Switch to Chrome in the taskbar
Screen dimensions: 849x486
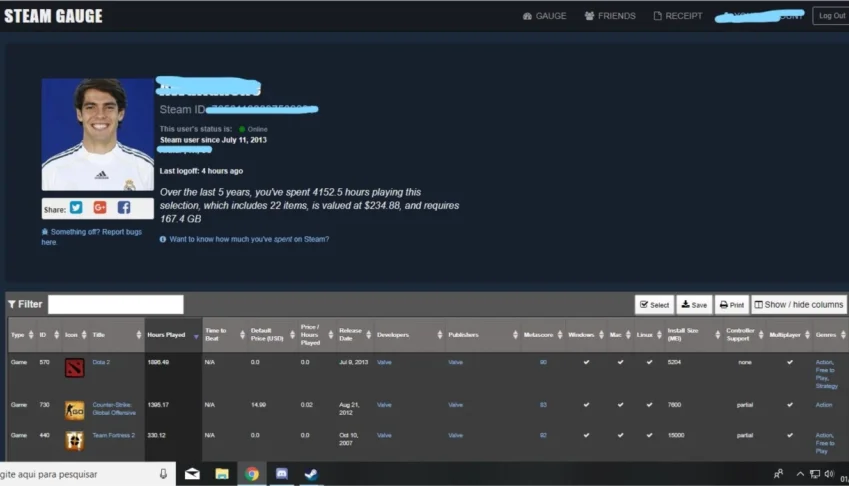coord(252,474)
